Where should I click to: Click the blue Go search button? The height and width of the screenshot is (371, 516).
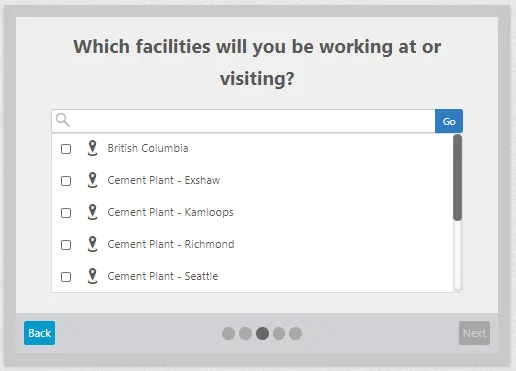[x=449, y=121]
